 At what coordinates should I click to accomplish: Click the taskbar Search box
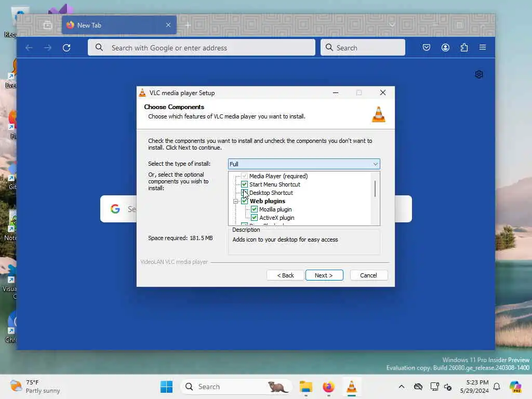coord(236,387)
